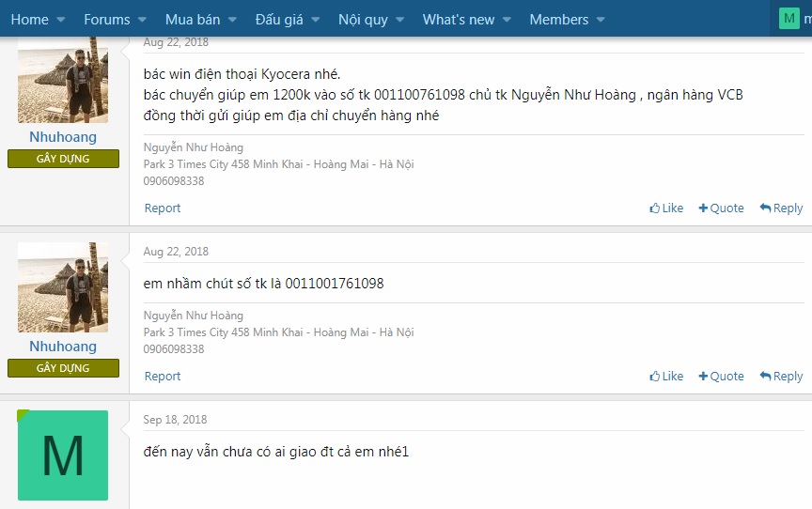Image resolution: width=812 pixels, height=509 pixels.
Task: Like the first Nhuhoang post about Kyocera
Action: (666, 208)
